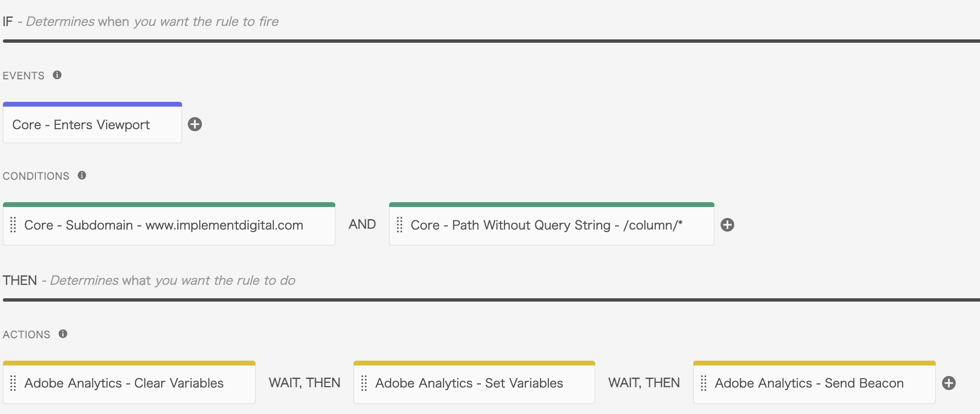Screen dimensions: 980x414
Task: Show info tooltip next to EVENTS
Action: pos(57,75)
